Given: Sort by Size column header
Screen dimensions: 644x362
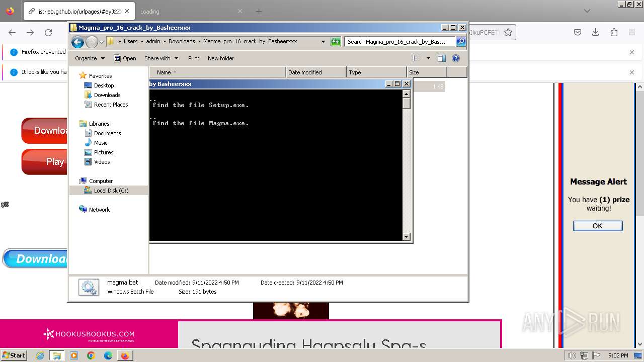Looking at the screenshot, I should (x=427, y=72).
